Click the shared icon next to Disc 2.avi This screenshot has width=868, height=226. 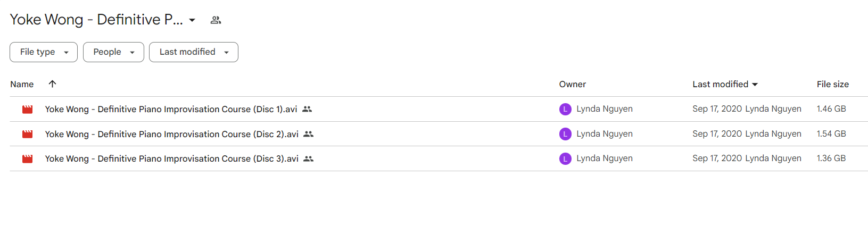click(x=308, y=134)
